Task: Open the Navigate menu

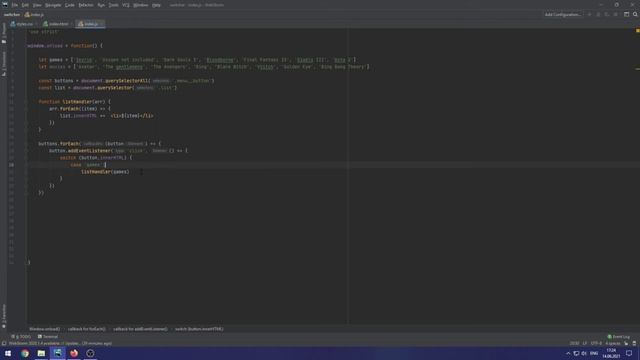Action: pyautogui.click(x=53, y=5)
